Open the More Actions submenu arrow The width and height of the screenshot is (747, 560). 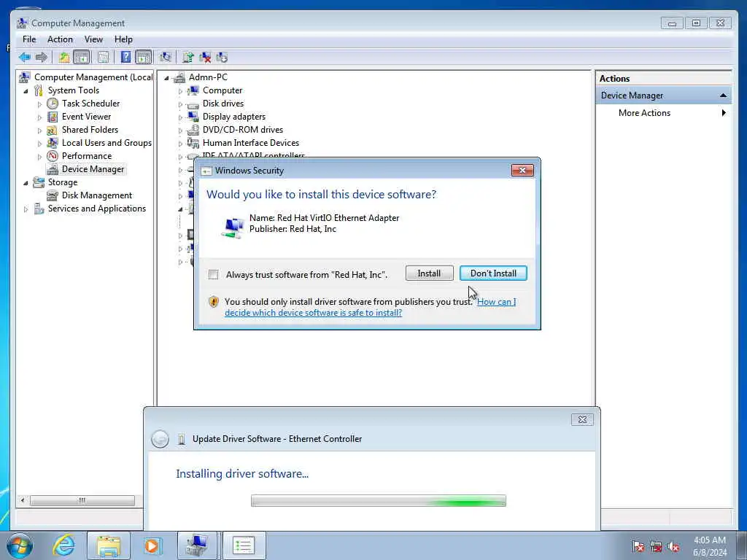coord(724,113)
